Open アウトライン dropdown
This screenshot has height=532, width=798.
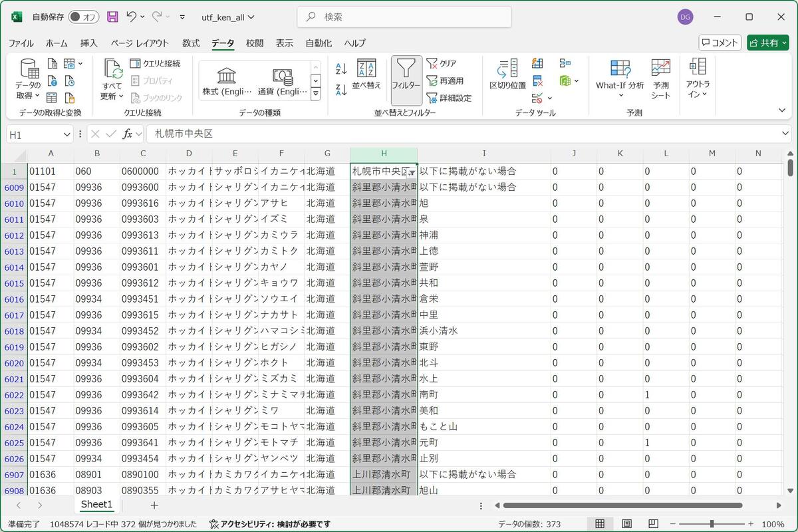click(x=698, y=78)
